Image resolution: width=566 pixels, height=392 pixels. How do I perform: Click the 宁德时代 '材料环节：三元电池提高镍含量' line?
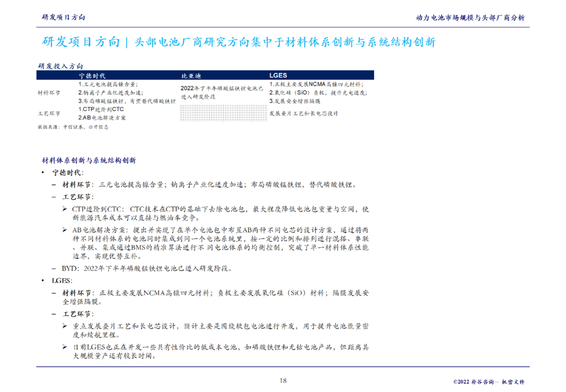(x=210, y=185)
